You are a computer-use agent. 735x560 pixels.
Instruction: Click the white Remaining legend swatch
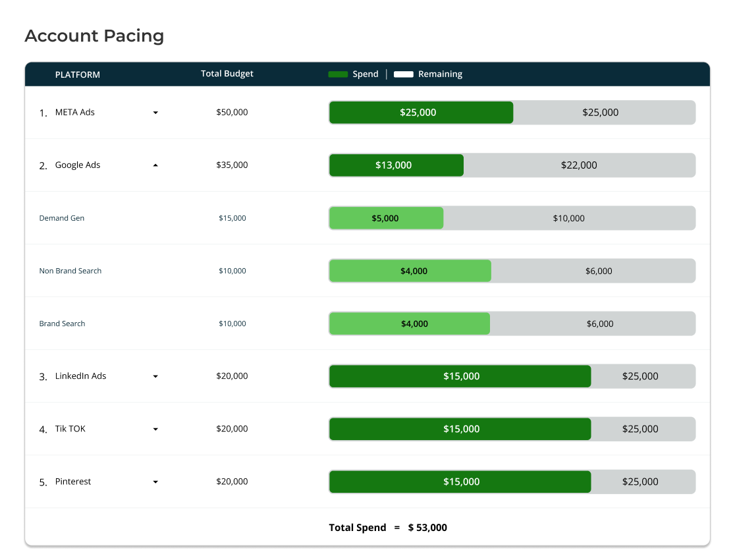(403, 74)
